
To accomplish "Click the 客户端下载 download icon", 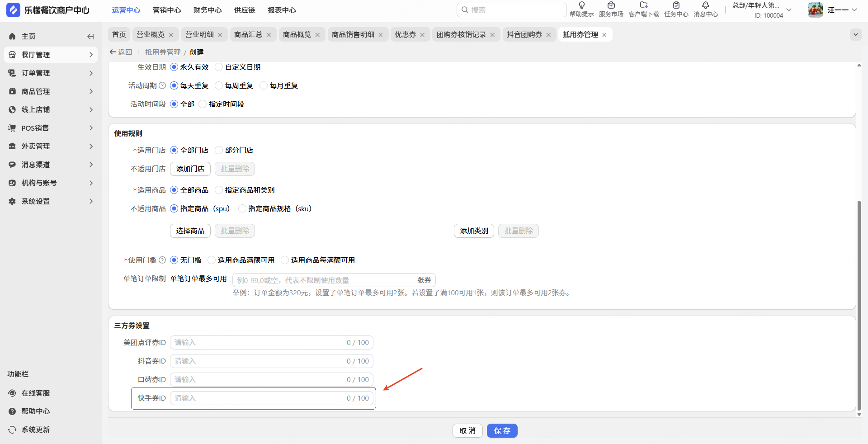I will point(644,5).
